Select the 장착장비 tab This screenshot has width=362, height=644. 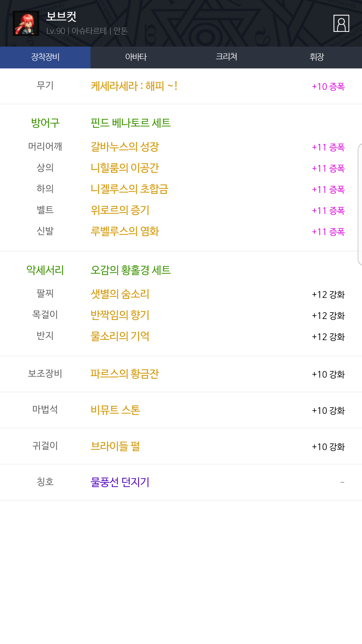[45, 57]
